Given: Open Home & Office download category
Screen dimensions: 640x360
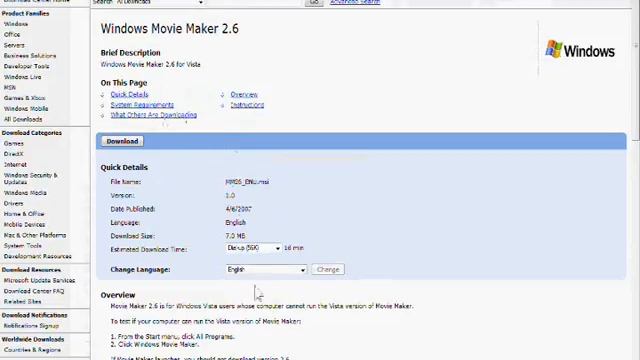Looking at the screenshot, I should pyautogui.click(x=24, y=214).
